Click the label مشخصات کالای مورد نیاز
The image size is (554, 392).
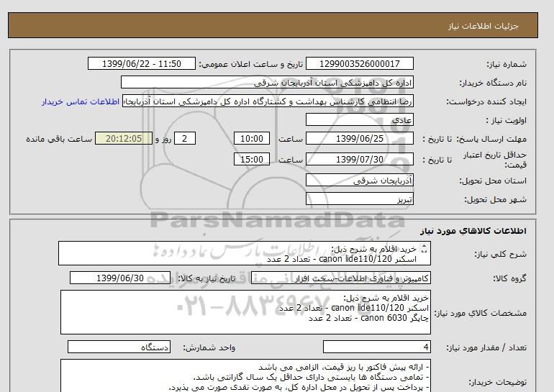[480, 313]
